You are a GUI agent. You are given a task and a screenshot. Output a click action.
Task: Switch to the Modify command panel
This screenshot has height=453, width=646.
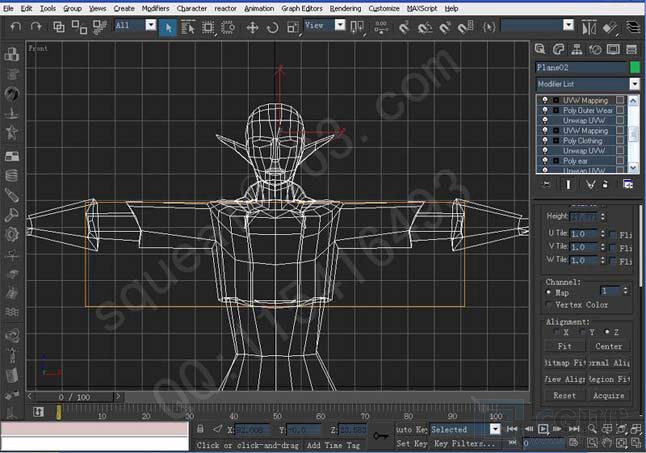click(x=558, y=49)
